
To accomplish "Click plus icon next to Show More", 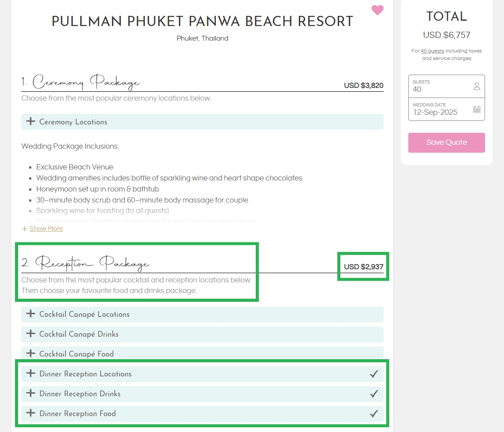I will (24, 229).
